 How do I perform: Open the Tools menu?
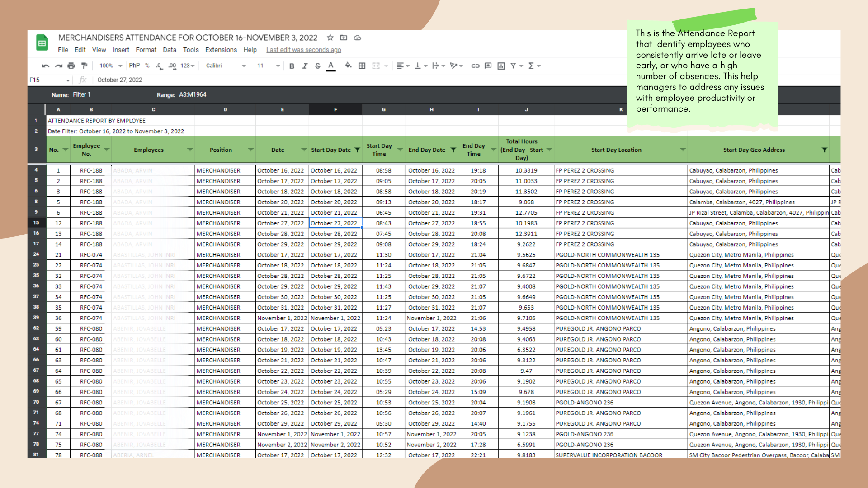191,50
